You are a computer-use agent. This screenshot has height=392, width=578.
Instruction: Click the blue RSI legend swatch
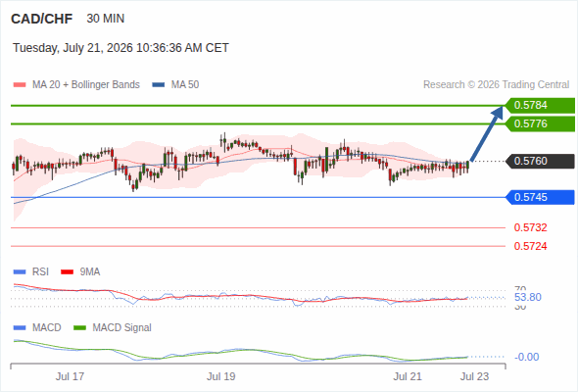pyautogui.click(x=20, y=271)
